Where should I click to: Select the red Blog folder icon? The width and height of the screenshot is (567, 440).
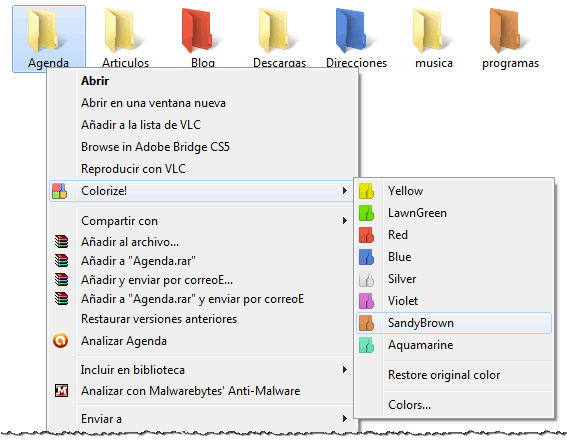[x=197, y=31]
